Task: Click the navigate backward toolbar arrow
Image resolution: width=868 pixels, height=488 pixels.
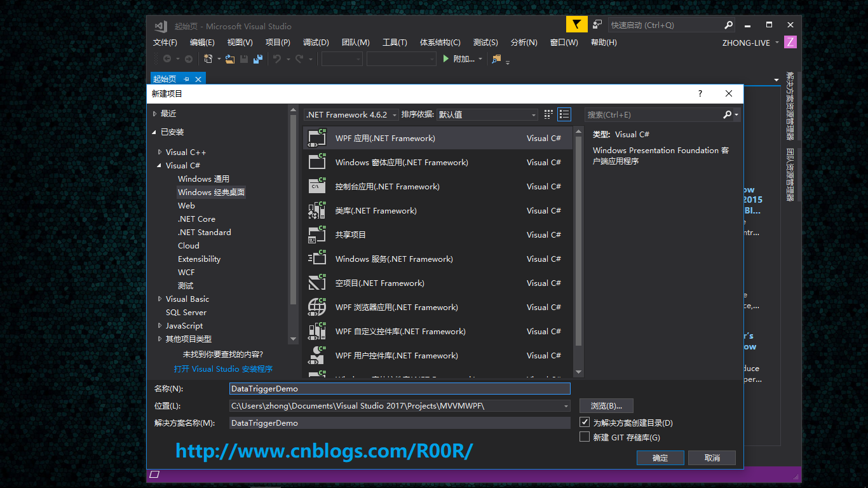Action: pyautogui.click(x=167, y=58)
